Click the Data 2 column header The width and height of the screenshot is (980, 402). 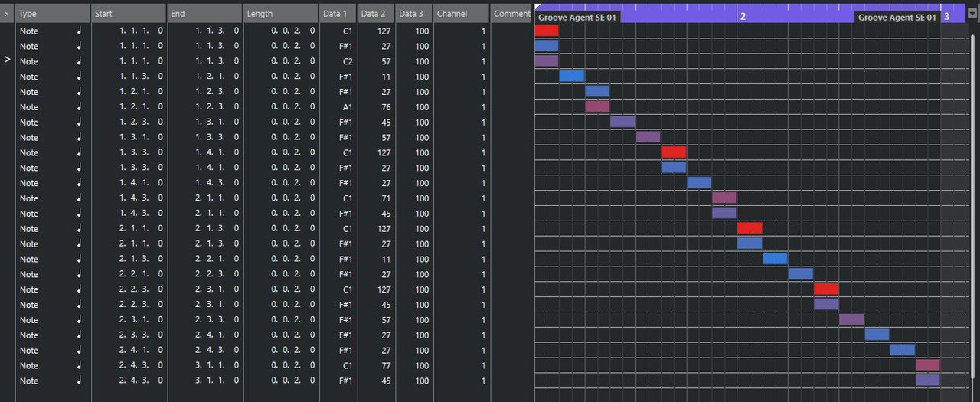[x=376, y=14]
